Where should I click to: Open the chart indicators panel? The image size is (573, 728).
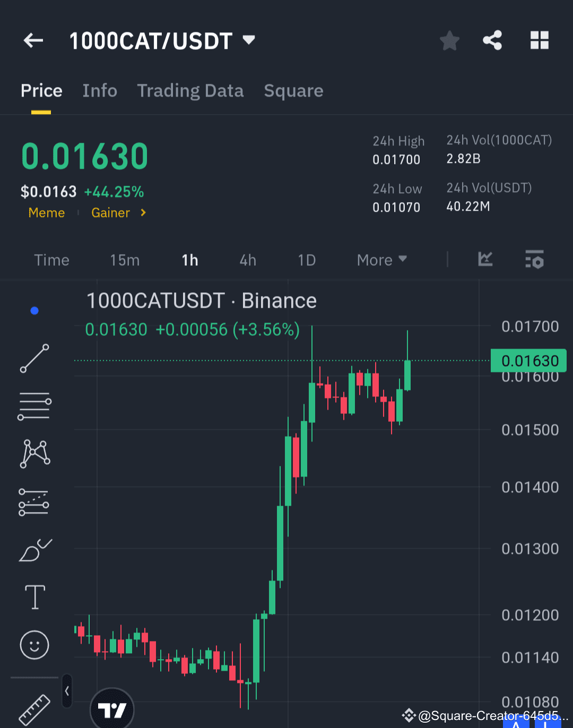tap(485, 259)
